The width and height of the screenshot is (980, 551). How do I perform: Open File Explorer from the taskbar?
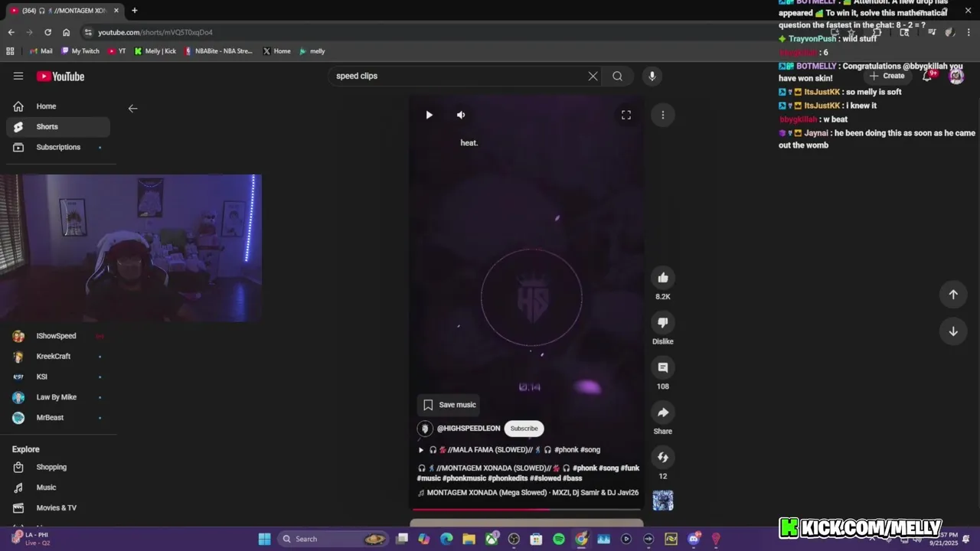point(469,539)
